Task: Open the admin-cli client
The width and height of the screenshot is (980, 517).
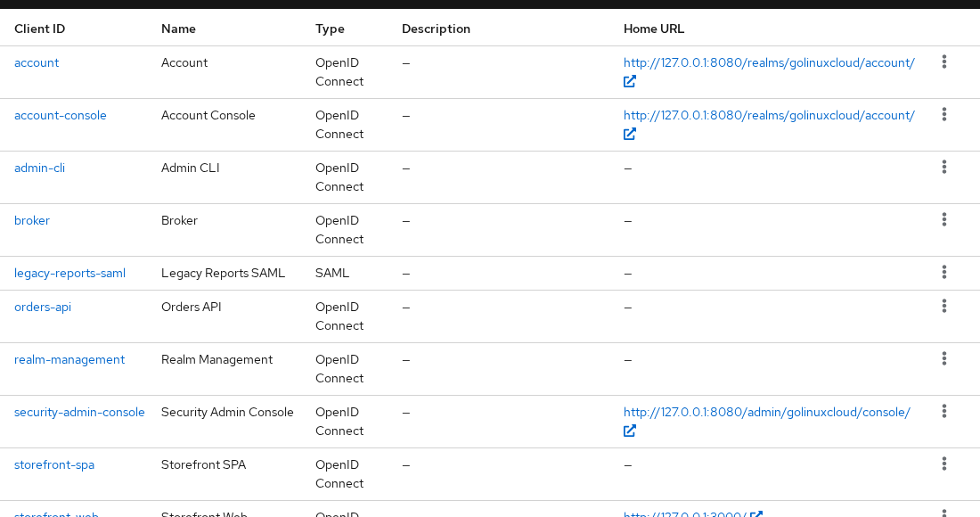Action: click(39, 168)
